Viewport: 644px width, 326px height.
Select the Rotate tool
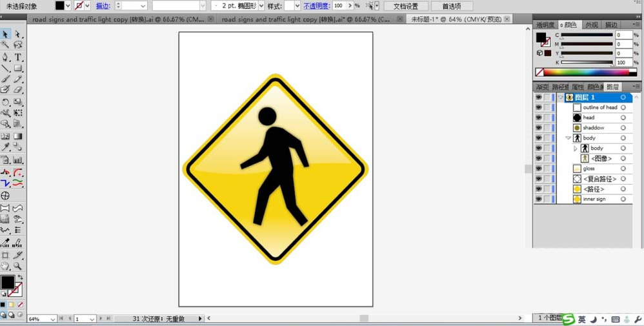click(x=5, y=103)
